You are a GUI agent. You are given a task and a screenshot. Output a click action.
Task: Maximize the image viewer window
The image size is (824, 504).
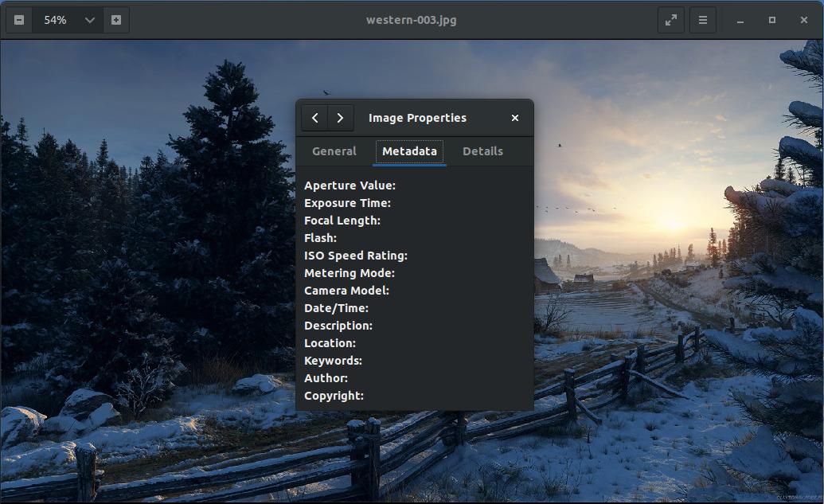pyautogui.click(x=772, y=20)
